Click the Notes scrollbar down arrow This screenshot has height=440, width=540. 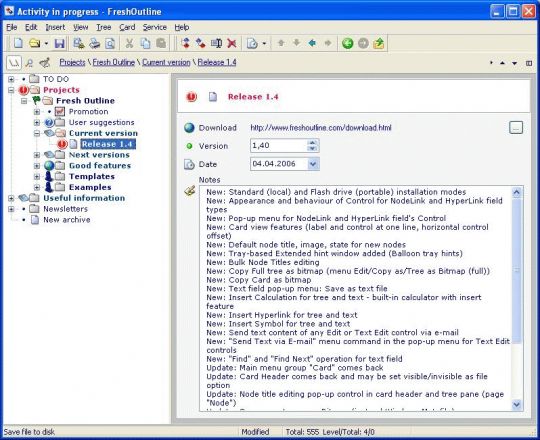(x=517, y=405)
